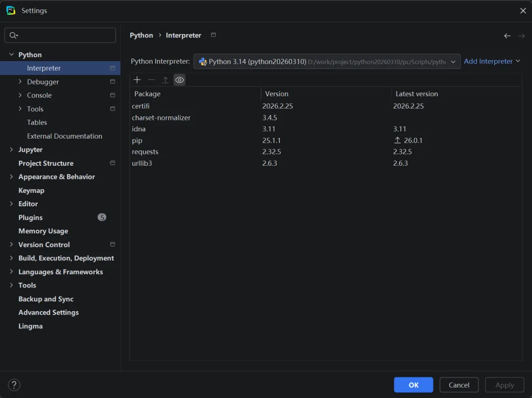Click the project icon on Console row
This screenshot has height=398, width=532.
tap(113, 95)
